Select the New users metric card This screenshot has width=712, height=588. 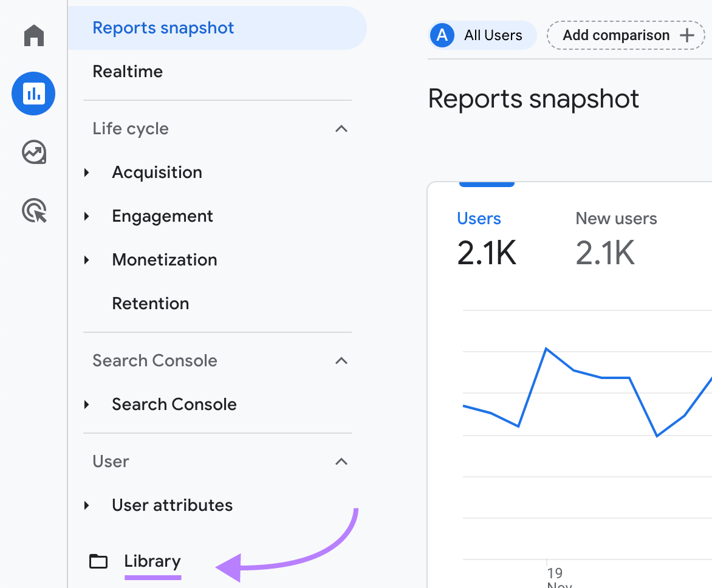pos(616,237)
